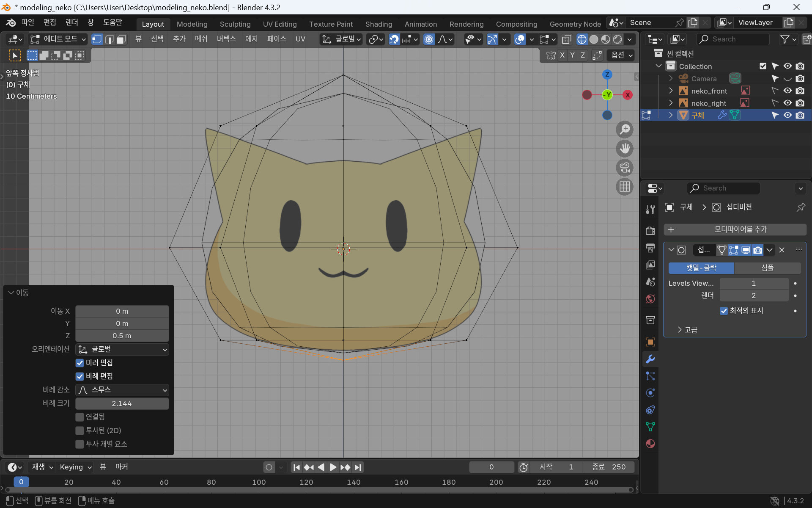Select the 심플 subdivision type button
This screenshot has height=508, width=812.
tap(767, 268)
